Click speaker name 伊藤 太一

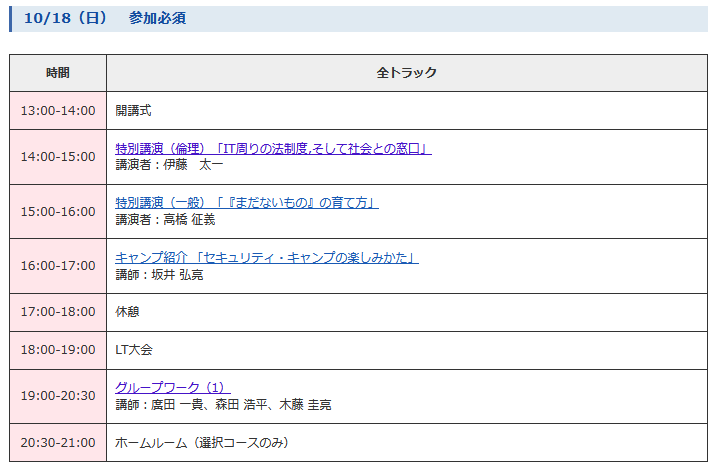click(193, 165)
